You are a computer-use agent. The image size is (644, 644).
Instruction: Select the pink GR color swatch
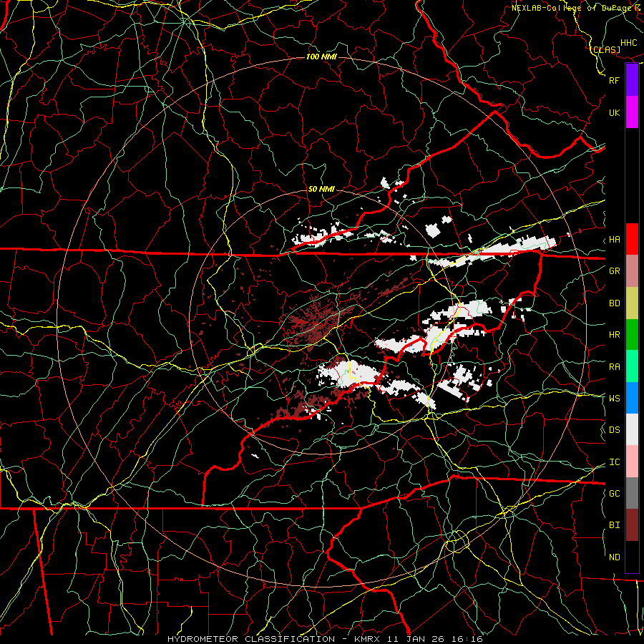pyautogui.click(x=632, y=270)
